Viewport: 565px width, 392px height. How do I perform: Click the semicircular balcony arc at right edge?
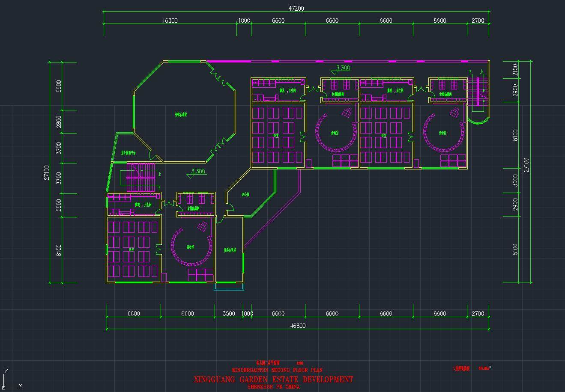[478, 121]
